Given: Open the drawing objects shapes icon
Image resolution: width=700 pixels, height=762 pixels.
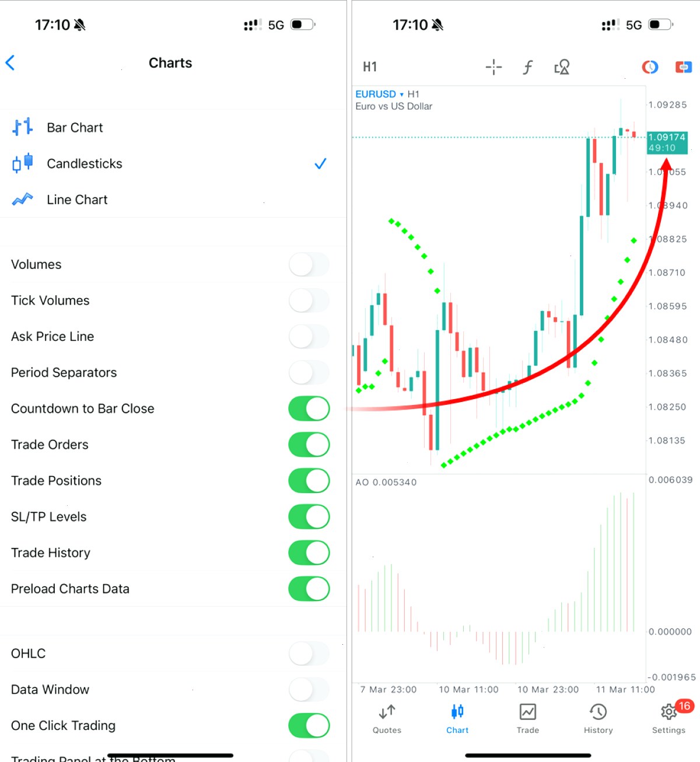Looking at the screenshot, I should (562, 67).
